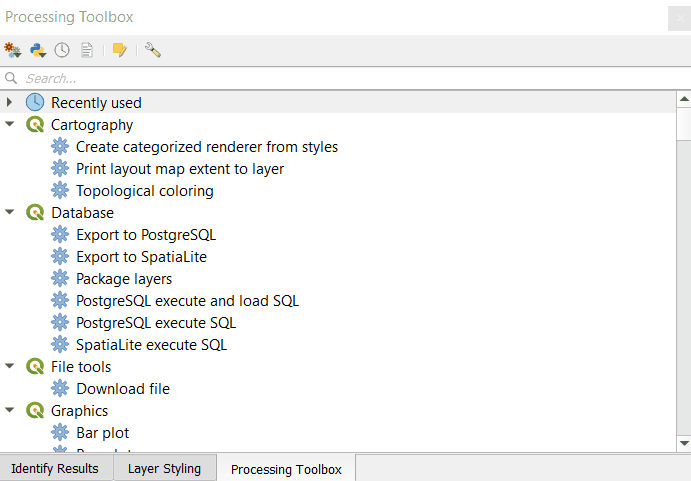Switch to the Identify Results tab
691x481 pixels.
click(55, 468)
